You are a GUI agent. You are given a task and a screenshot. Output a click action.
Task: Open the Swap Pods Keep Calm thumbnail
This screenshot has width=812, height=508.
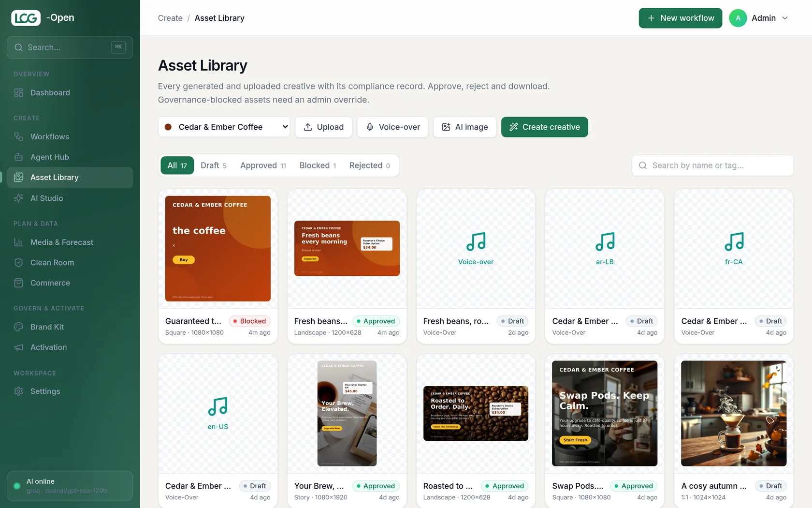pos(605,414)
